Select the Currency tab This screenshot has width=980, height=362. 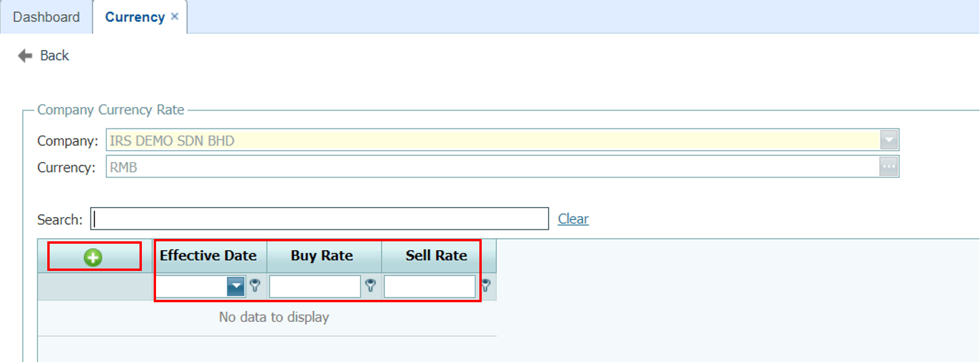coord(135,17)
